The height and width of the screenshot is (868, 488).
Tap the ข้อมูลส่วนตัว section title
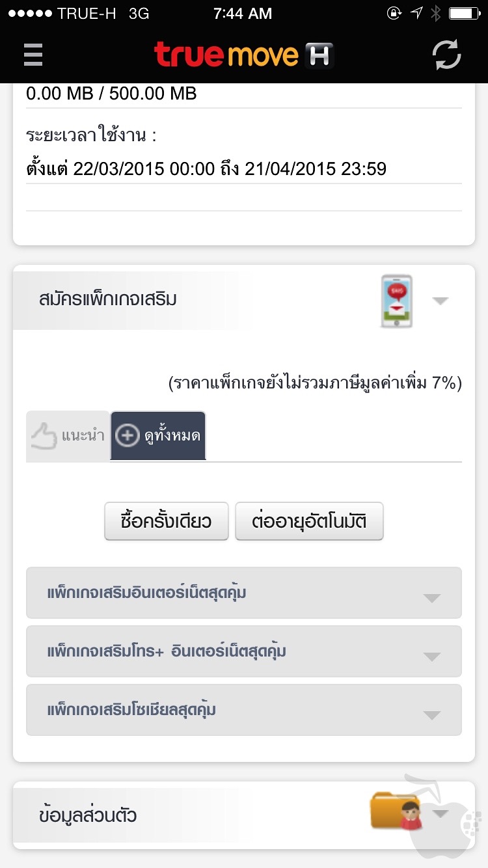tap(88, 815)
